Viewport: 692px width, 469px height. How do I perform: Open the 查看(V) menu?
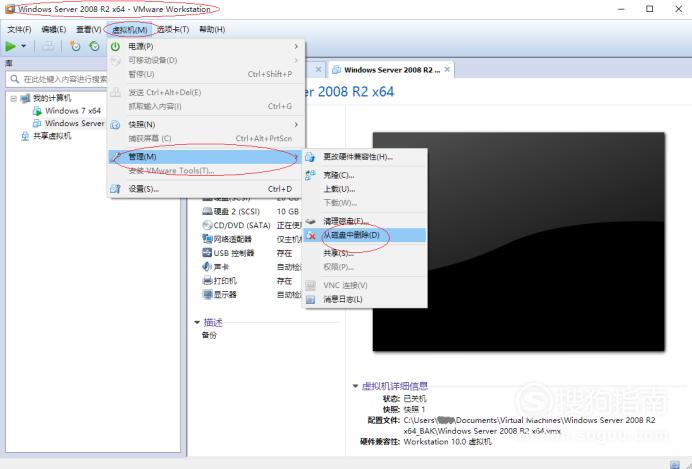pyautogui.click(x=88, y=30)
